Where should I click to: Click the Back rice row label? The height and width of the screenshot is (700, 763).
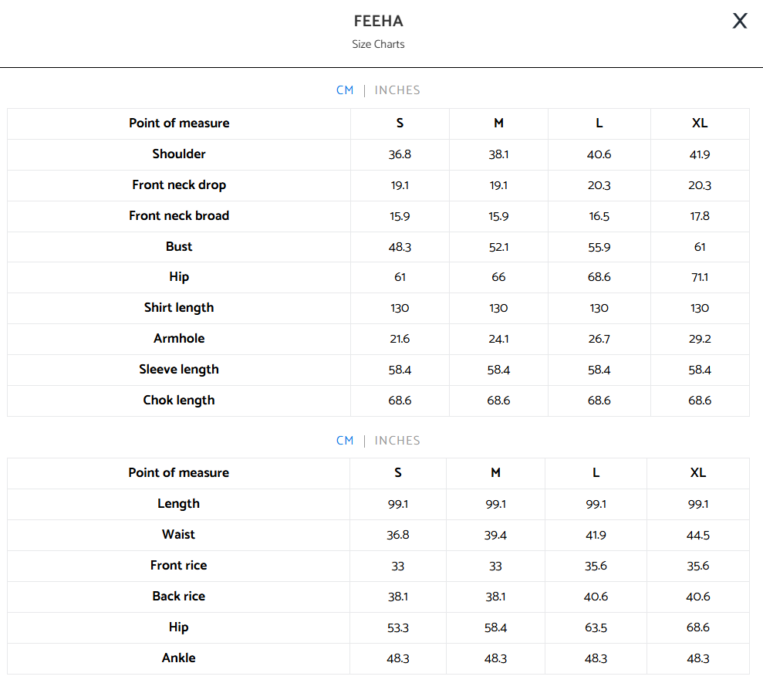click(x=178, y=597)
